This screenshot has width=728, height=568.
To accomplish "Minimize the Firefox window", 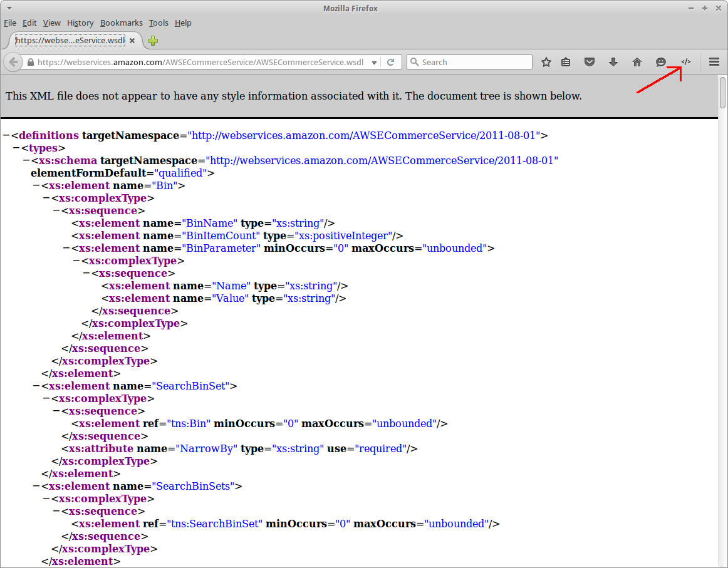I will tap(691, 8).
